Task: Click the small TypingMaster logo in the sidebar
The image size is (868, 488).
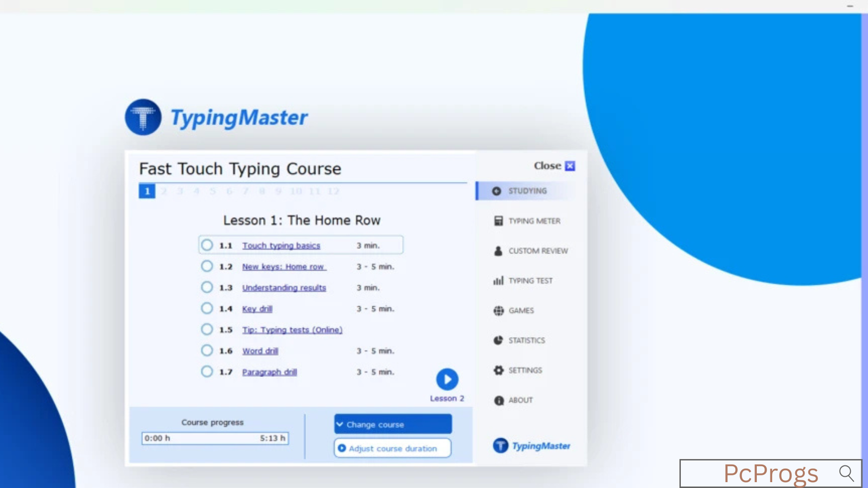Action: tap(532, 446)
